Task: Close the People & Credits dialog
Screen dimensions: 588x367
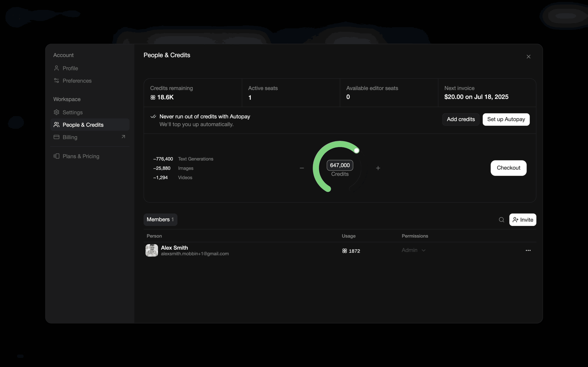Action: point(528,57)
